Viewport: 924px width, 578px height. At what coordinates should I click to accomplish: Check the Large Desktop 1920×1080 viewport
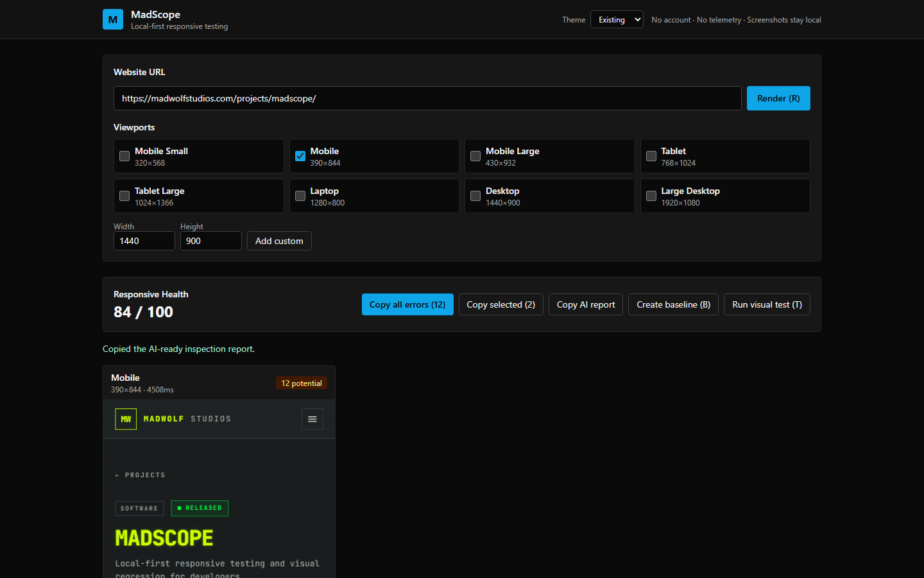point(651,196)
